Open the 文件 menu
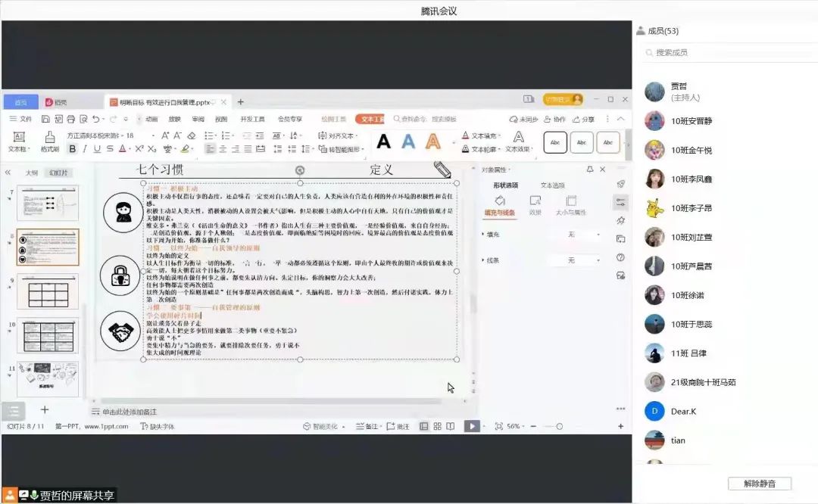Screen dimensions: 818x504 [x=20, y=119]
